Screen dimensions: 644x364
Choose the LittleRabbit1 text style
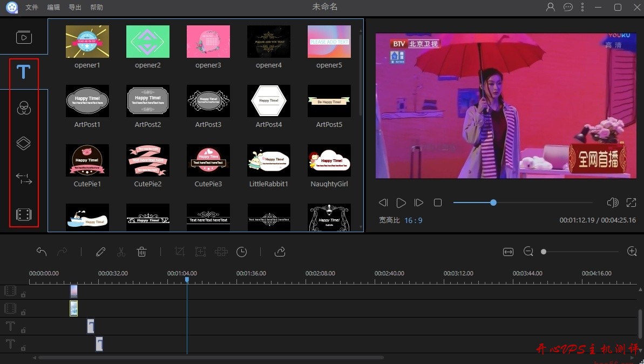(x=269, y=160)
